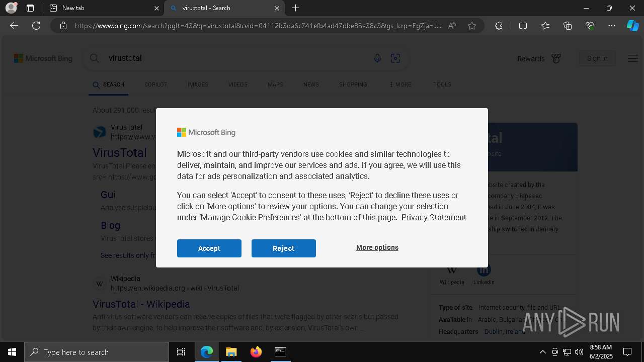Accept cookies in the Bing dialog
The height and width of the screenshot is (362, 644).
[x=209, y=248]
